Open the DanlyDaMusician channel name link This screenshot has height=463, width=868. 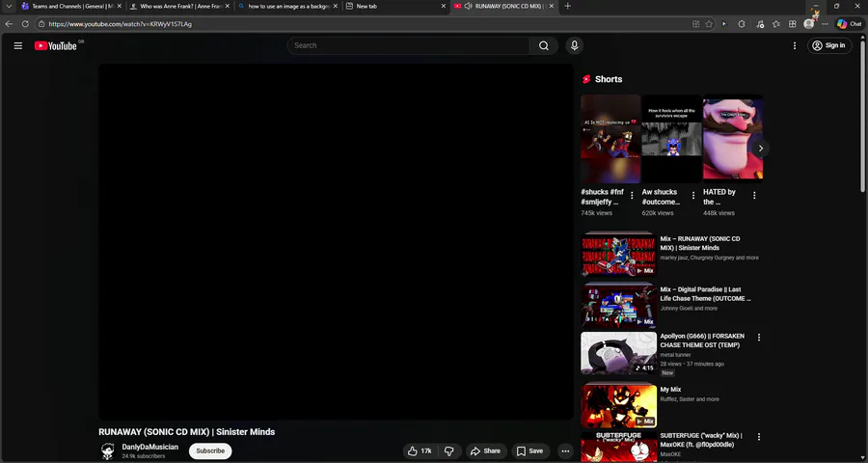point(150,447)
